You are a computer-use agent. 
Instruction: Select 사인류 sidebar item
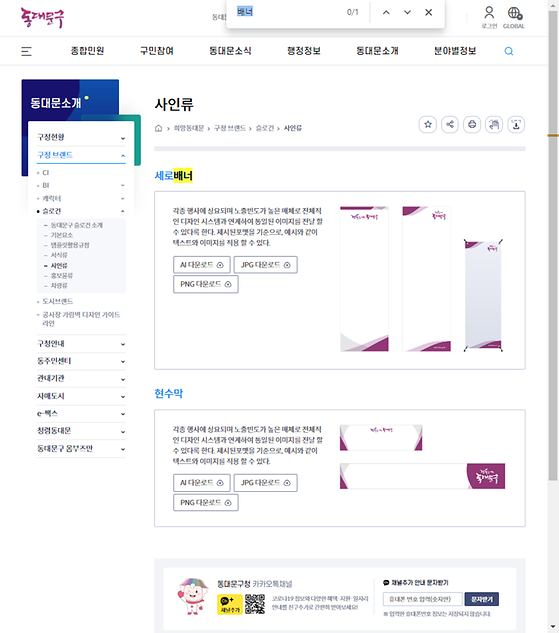click(59, 266)
